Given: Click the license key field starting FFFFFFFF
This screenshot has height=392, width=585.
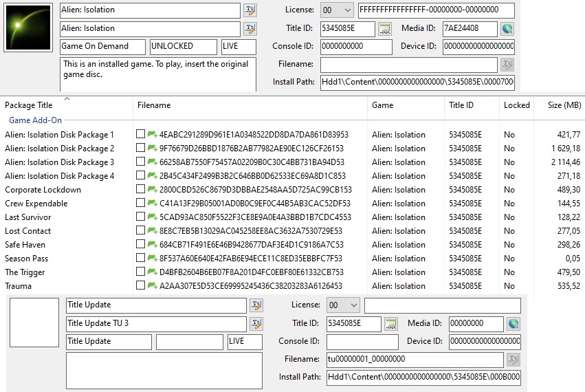Looking at the screenshot, I should click(x=436, y=10).
